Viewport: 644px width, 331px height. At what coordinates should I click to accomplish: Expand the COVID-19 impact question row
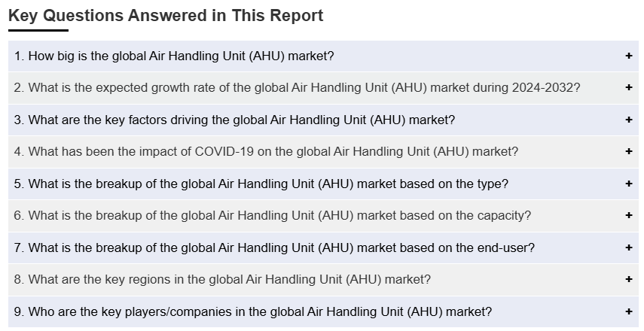coord(266,152)
